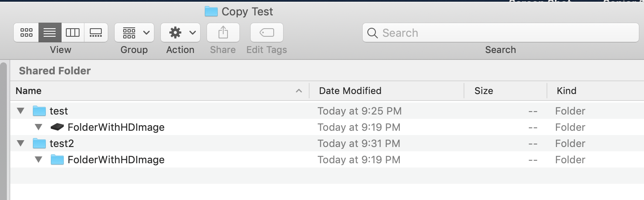Collapse the test2 folder
The image size is (644, 200).
[x=20, y=144]
